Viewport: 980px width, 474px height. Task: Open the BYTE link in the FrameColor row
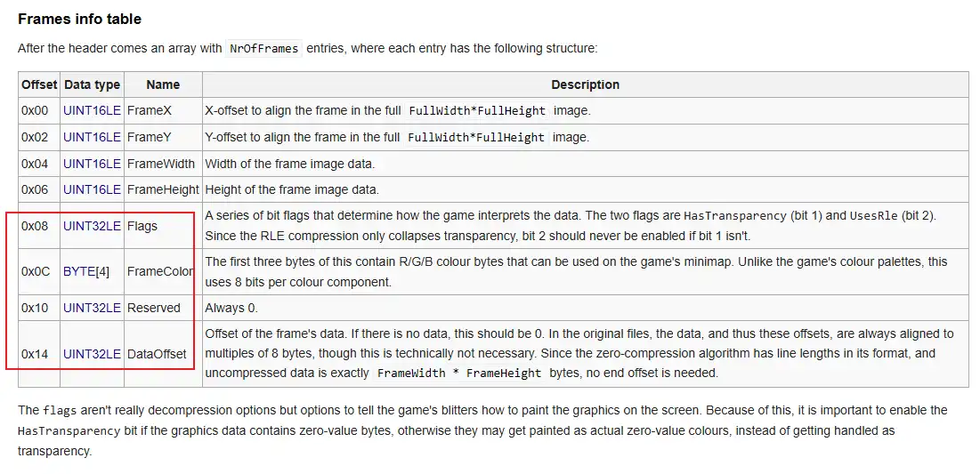coord(79,271)
